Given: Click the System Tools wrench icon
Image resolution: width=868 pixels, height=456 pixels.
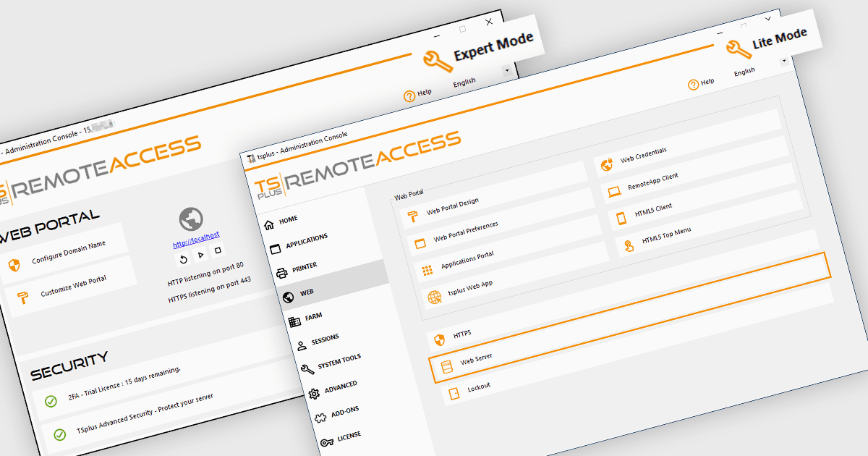Looking at the screenshot, I should tap(307, 370).
